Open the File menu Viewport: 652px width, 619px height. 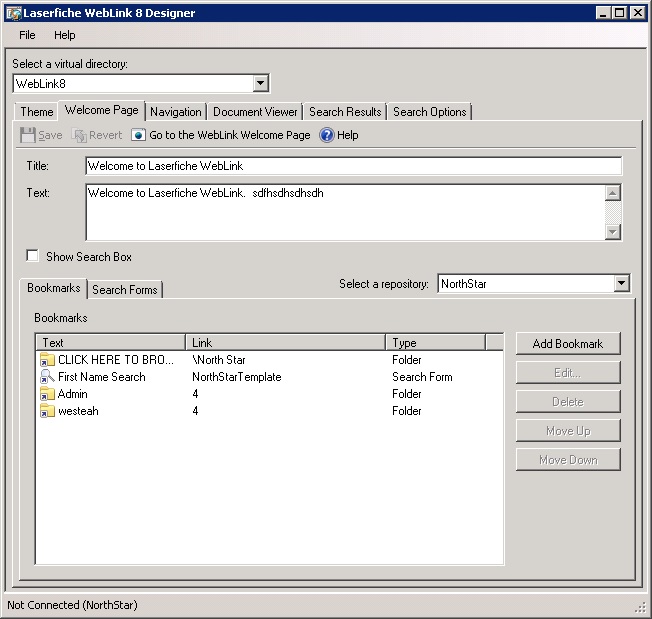[x=27, y=35]
